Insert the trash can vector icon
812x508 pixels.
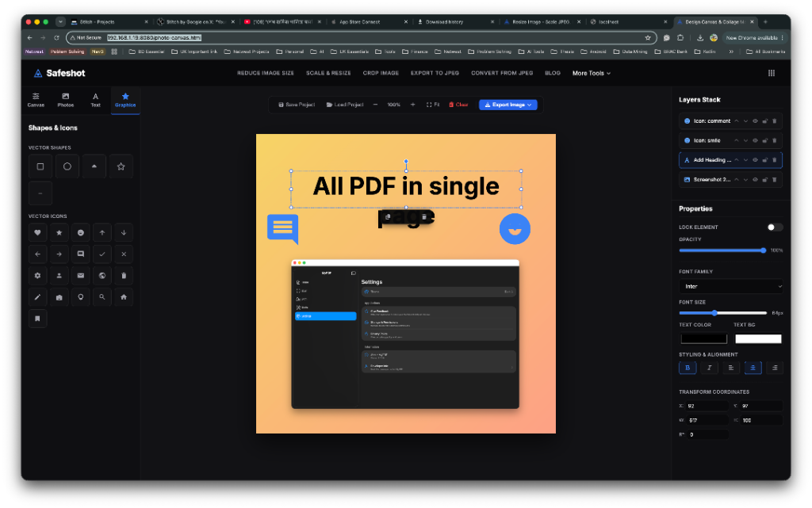124,276
